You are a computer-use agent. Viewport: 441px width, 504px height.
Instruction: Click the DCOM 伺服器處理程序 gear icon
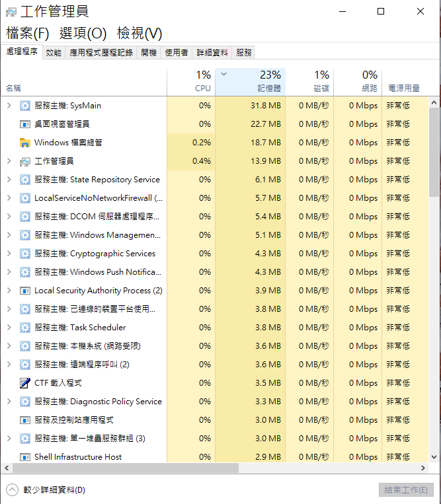click(25, 217)
